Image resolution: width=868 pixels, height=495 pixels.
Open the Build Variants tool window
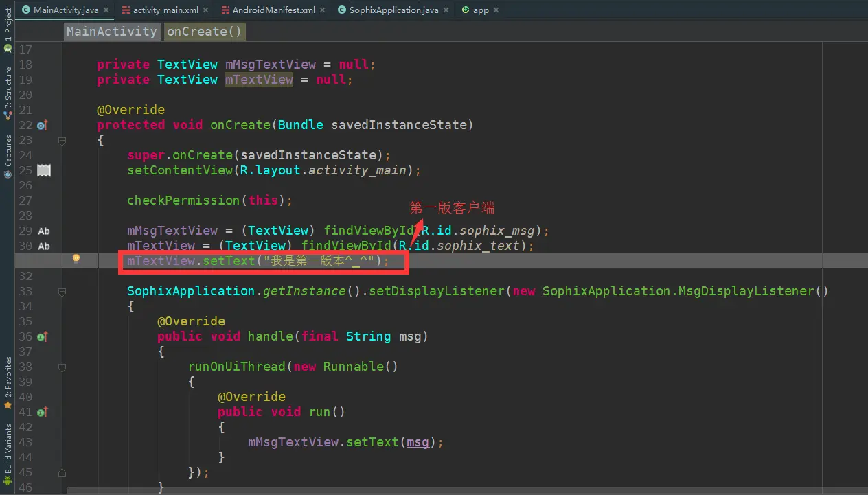click(8, 454)
